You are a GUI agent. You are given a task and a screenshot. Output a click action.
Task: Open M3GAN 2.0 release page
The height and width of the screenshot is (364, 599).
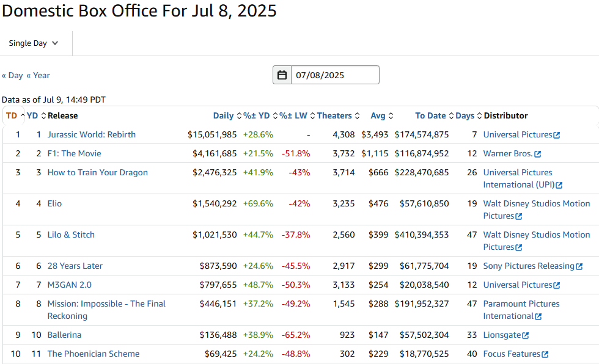pos(69,285)
